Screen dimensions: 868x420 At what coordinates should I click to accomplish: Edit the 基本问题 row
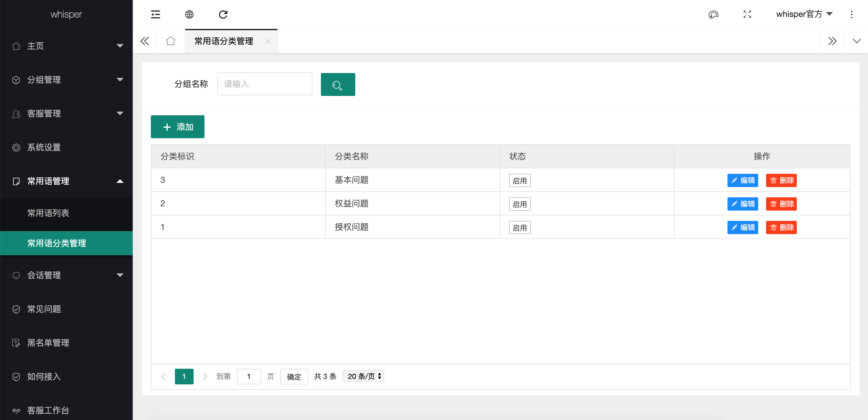pos(742,180)
